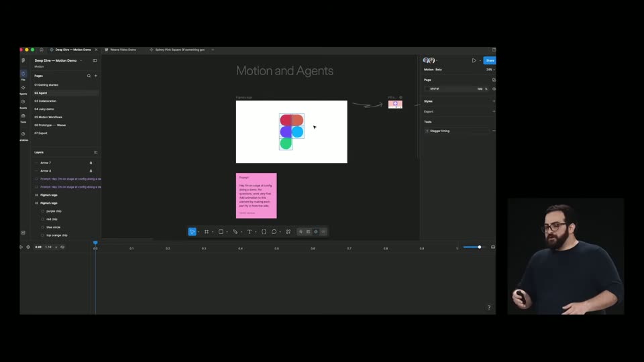Open a new tab with plus
Screen dimensions: 644x362
coord(213,50)
